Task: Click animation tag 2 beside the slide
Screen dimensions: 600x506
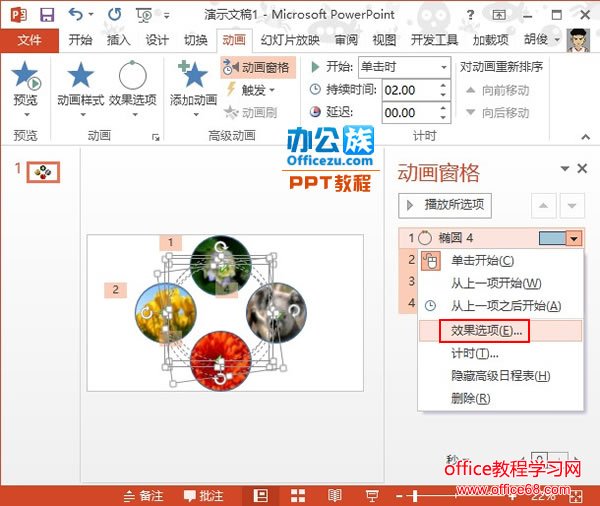Action: pos(115,290)
